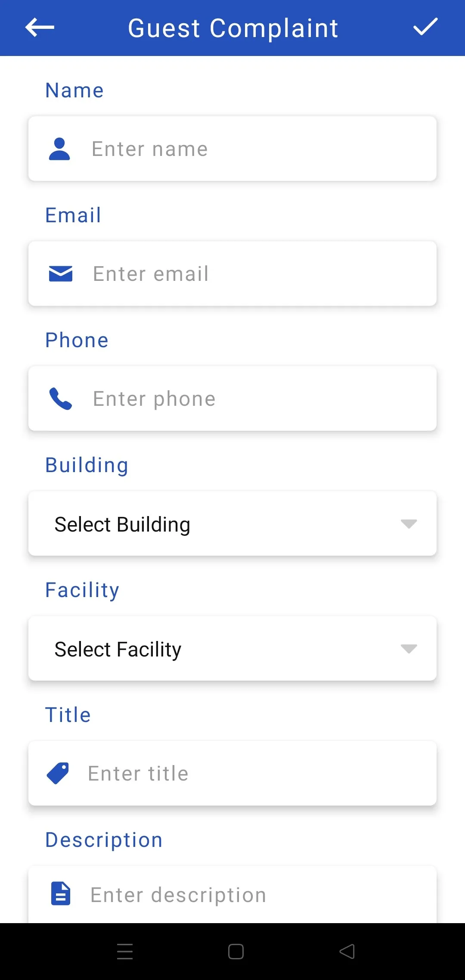Focus the Enter email text field
This screenshot has width=465, height=980.
point(232,274)
